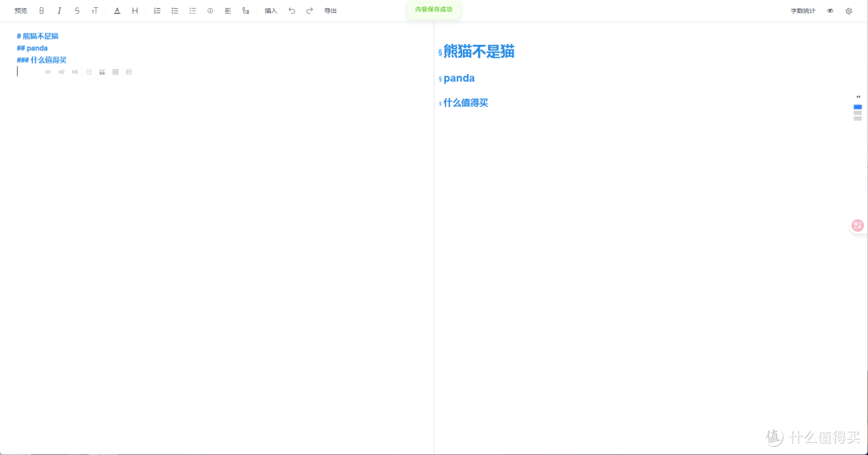The image size is (868, 455).
Task: Toggle bold formatting
Action: click(x=42, y=10)
